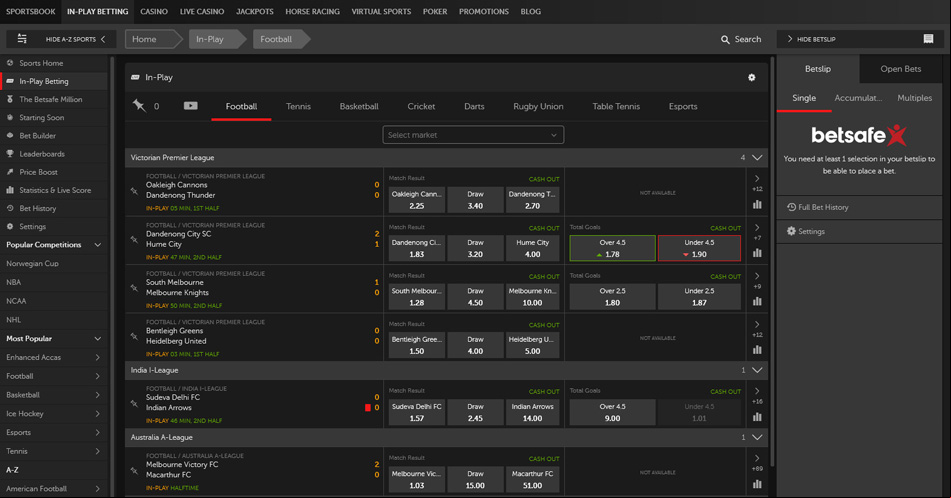Collapse Popular Competitions list
The width and height of the screenshot is (951, 498).
tap(98, 245)
